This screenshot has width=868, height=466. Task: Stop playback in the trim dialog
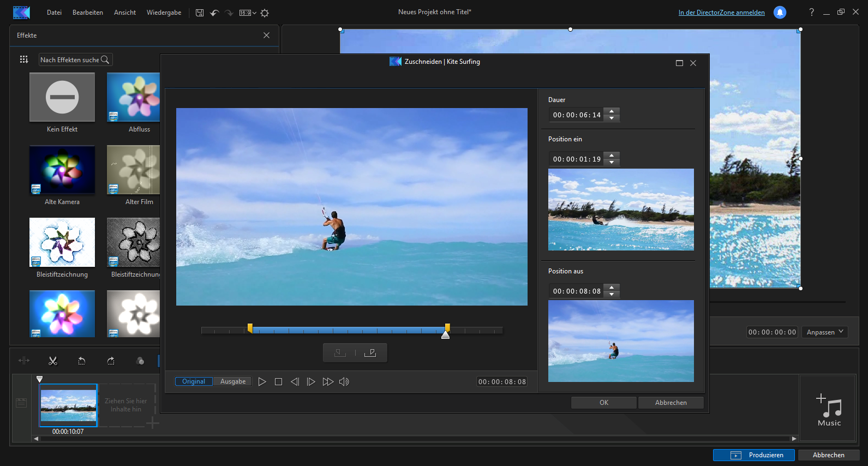coord(278,382)
